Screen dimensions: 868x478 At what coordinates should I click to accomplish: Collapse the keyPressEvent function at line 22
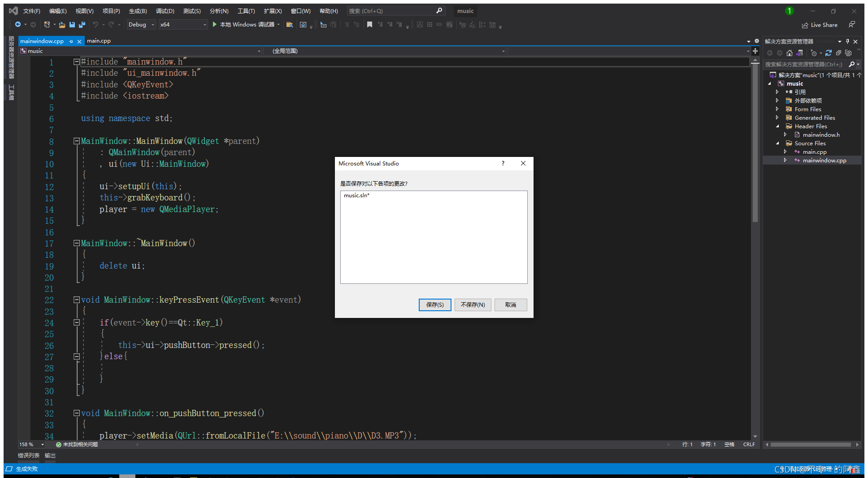coord(77,300)
